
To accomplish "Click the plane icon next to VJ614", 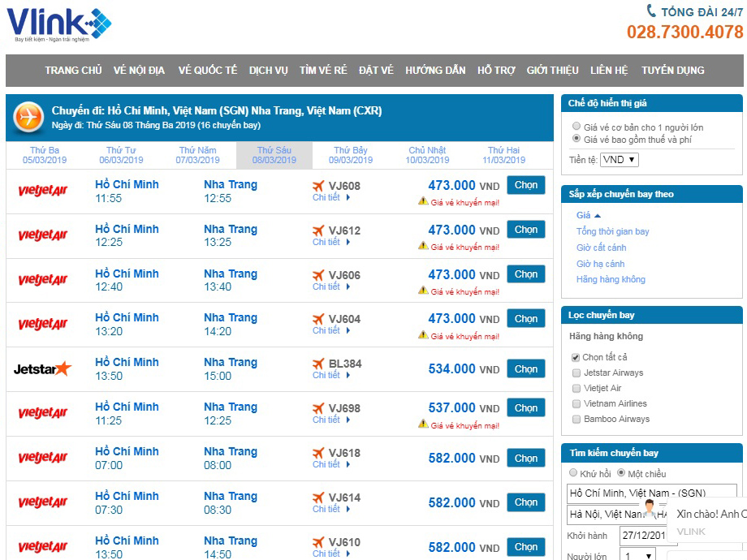I will click(x=318, y=498).
